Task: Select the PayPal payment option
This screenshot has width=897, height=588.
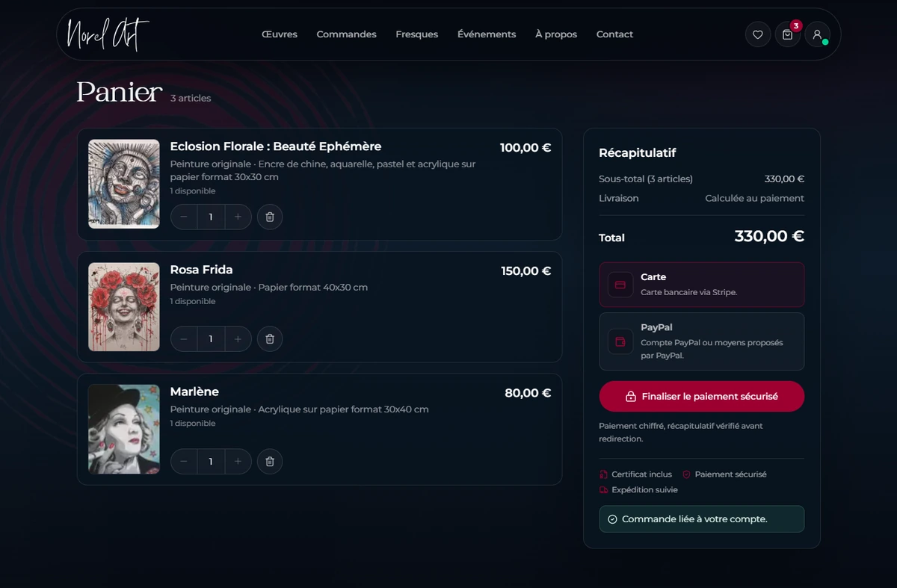Action: tap(702, 341)
